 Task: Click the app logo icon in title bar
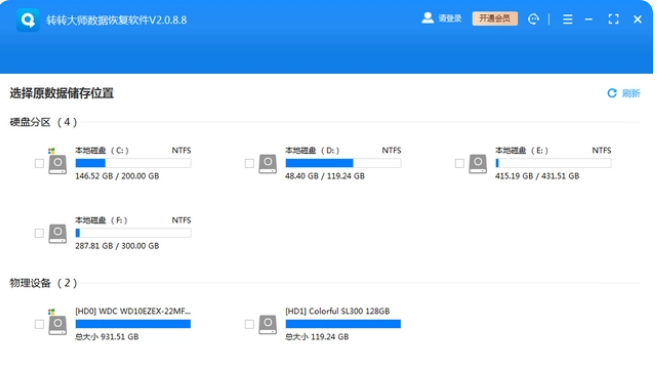[x=28, y=20]
